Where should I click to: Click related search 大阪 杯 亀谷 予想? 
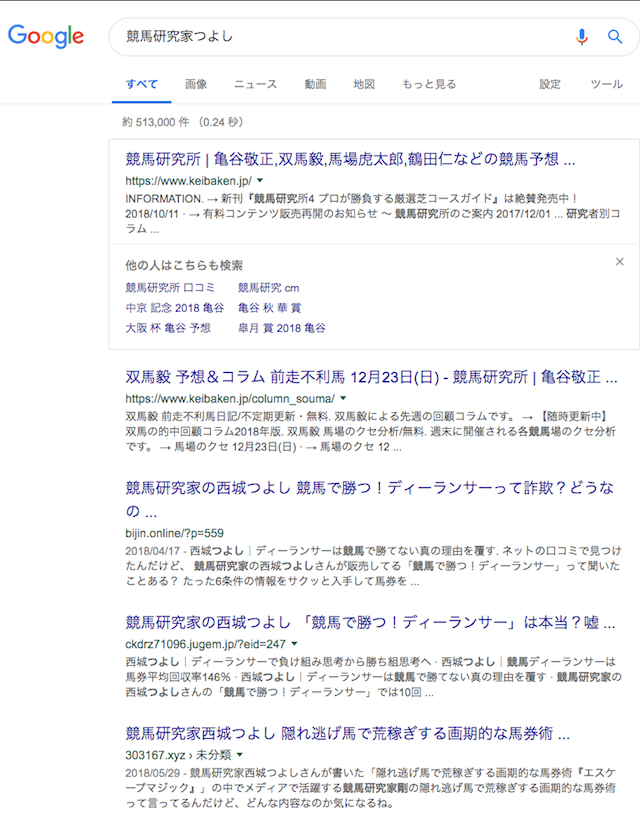pyautogui.click(x=168, y=328)
